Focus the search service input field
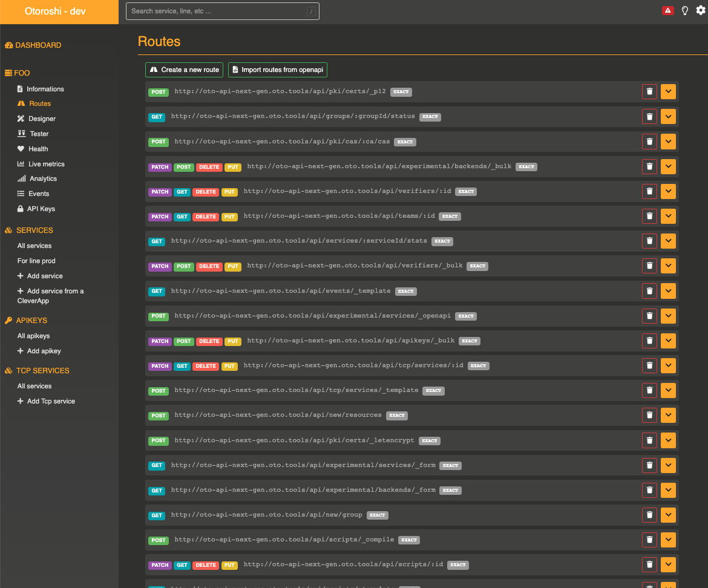 pyautogui.click(x=218, y=11)
